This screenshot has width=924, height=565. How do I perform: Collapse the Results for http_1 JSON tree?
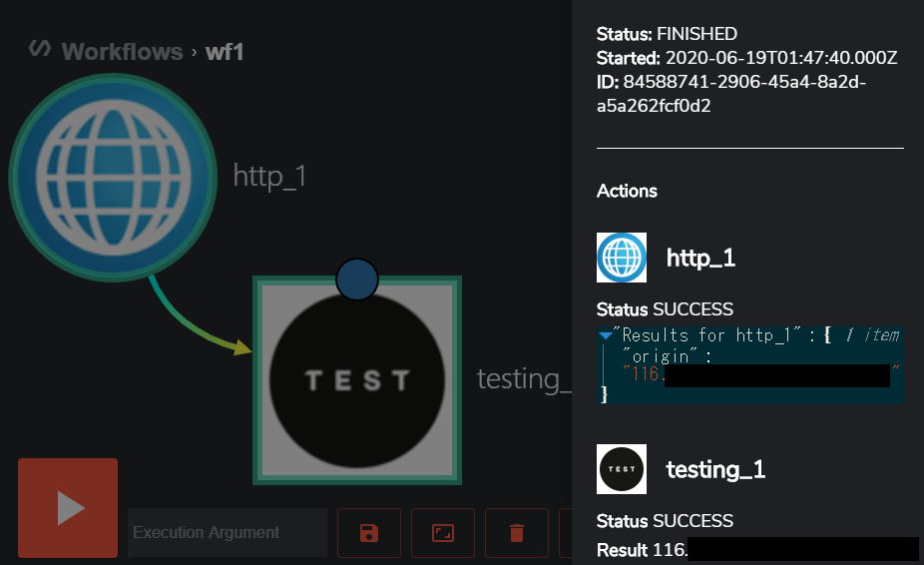pyautogui.click(x=606, y=335)
